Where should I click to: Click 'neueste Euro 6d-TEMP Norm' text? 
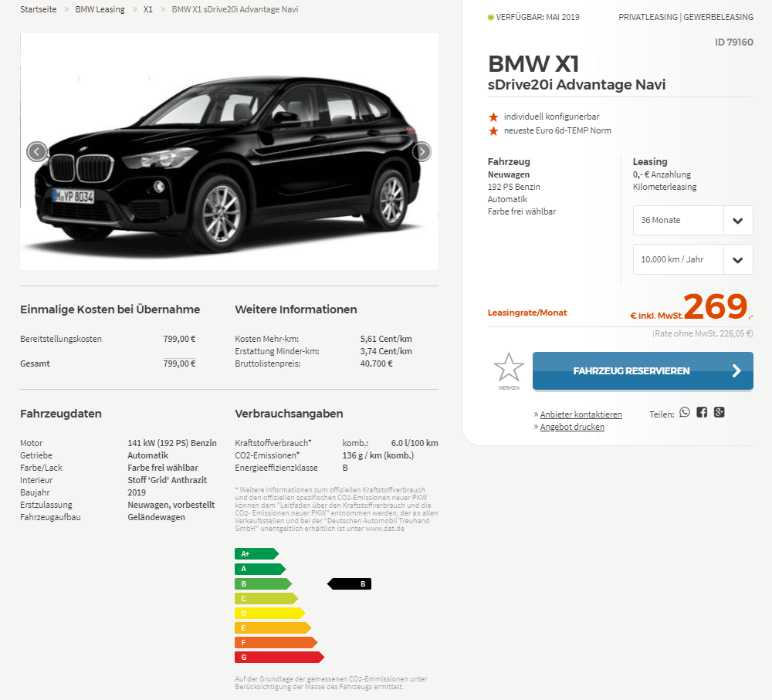point(557,130)
